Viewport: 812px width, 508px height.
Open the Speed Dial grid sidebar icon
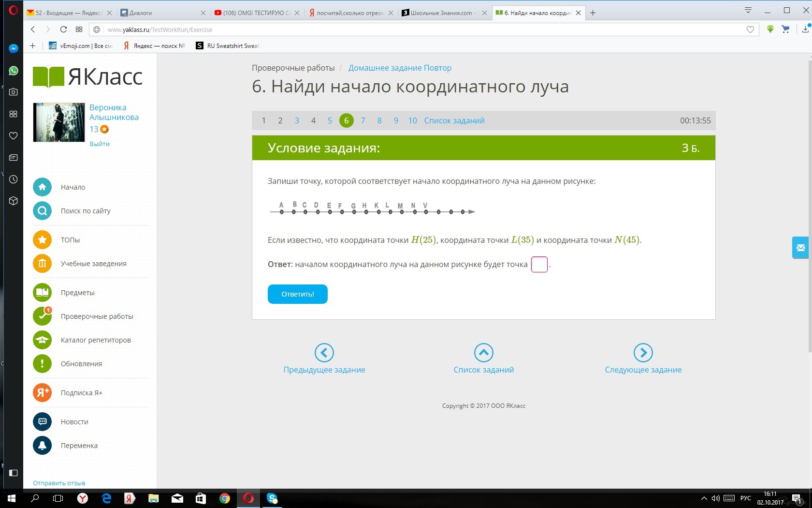click(14, 114)
